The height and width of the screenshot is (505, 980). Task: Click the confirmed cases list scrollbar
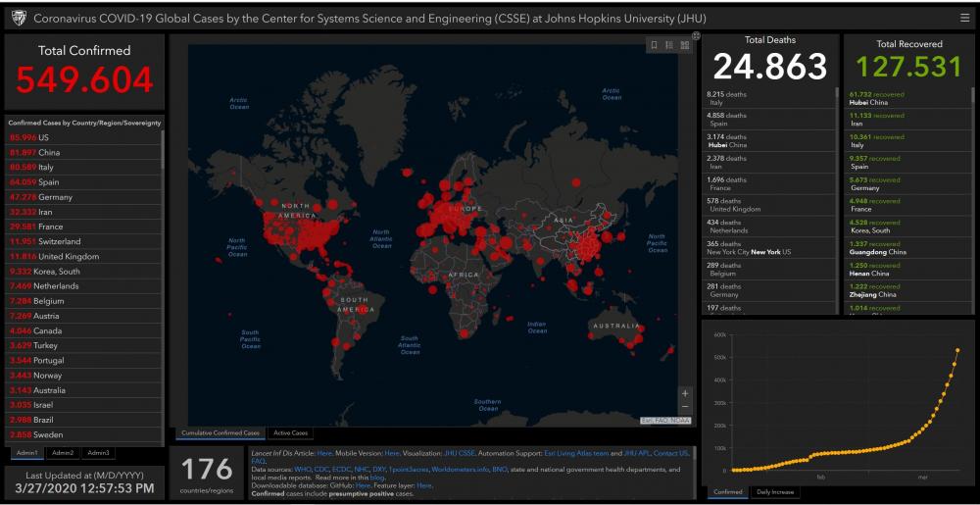[x=163, y=157]
